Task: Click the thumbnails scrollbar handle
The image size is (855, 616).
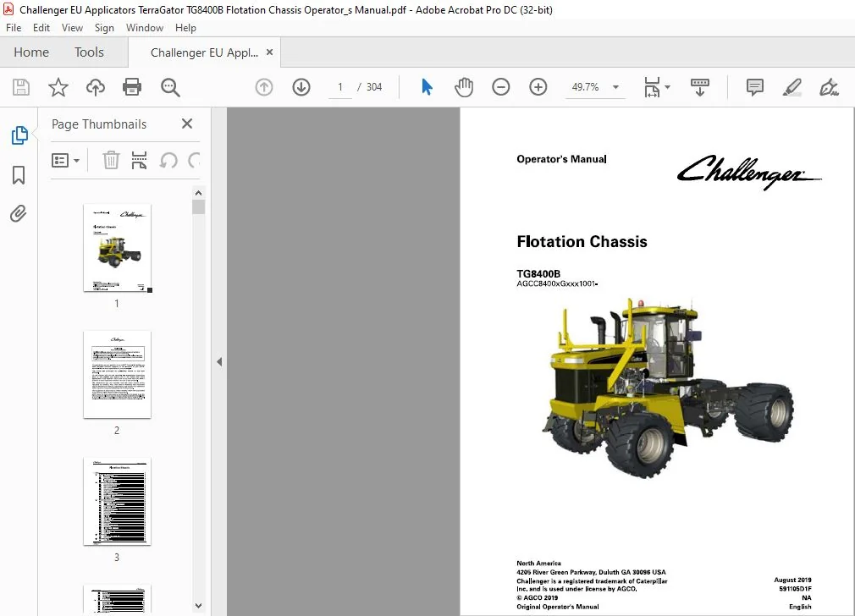Action: [x=198, y=207]
